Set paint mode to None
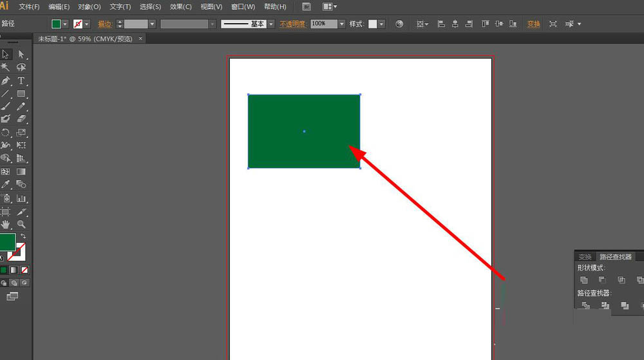 [x=24, y=270]
